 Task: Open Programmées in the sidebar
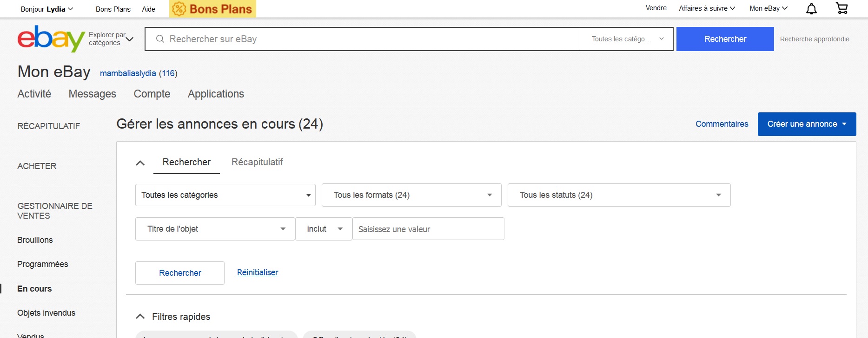click(x=43, y=264)
